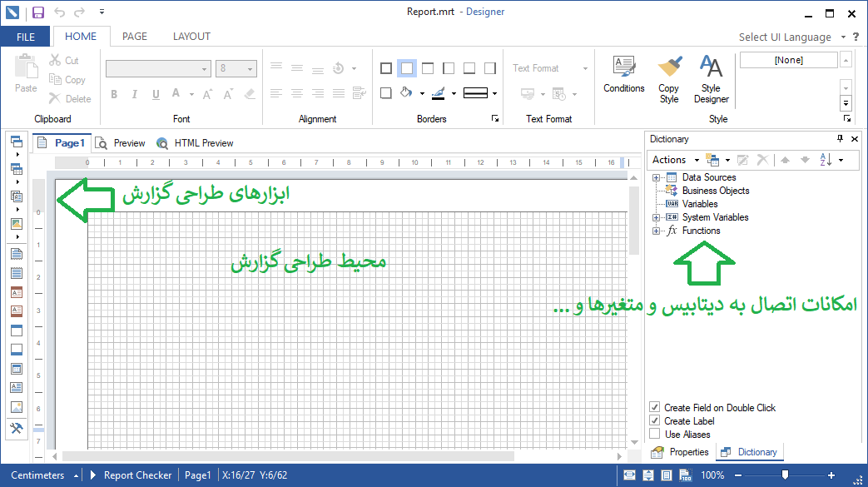Click the fill color bucket icon
The image size is (868, 487).
(x=406, y=92)
